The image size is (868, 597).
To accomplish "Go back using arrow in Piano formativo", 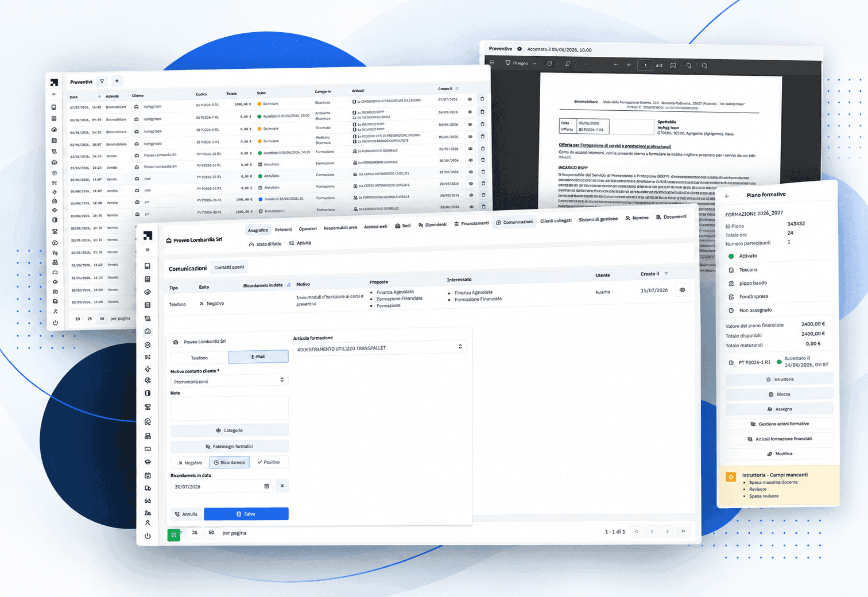I will point(727,196).
